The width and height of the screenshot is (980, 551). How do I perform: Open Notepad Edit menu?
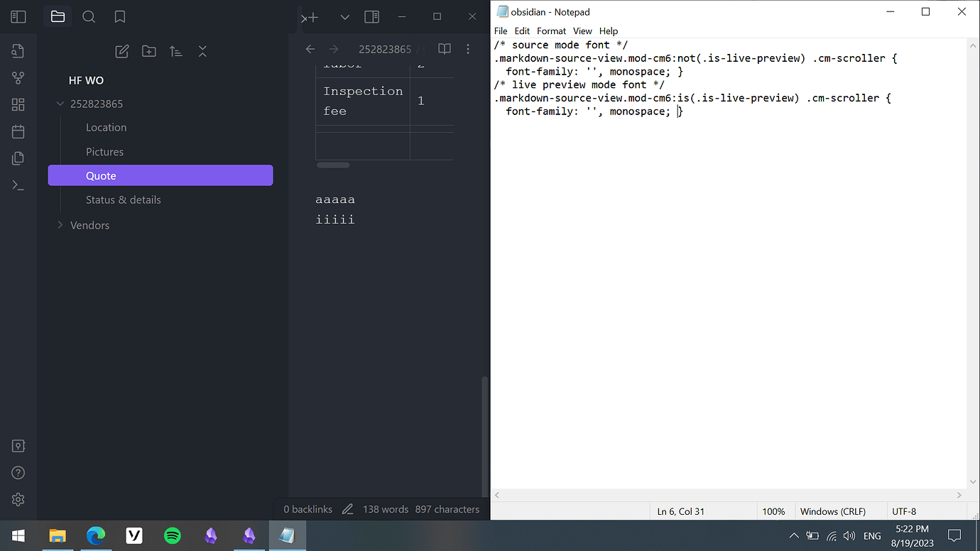point(523,31)
